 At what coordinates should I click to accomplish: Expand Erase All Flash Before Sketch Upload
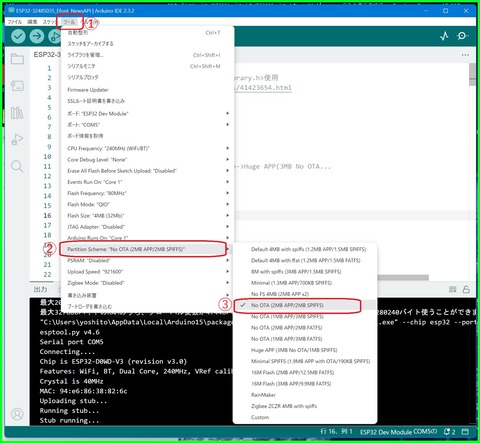(x=147, y=171)
